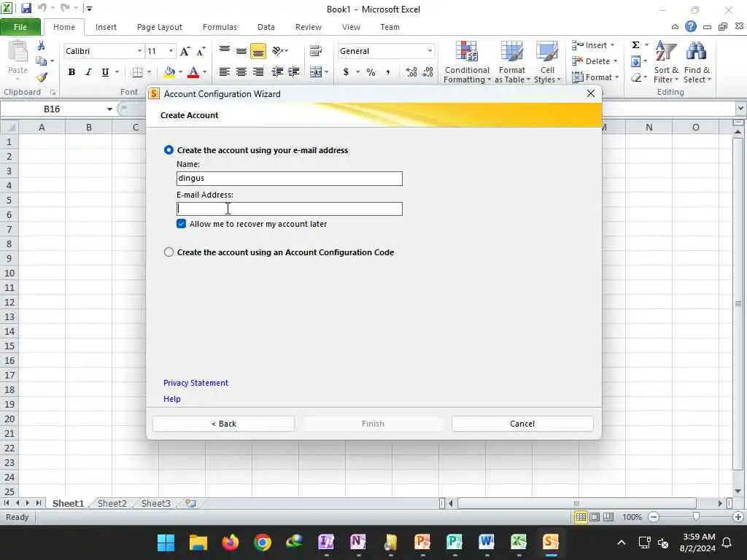Open Chrome from the taskbar

pos(262,542)
